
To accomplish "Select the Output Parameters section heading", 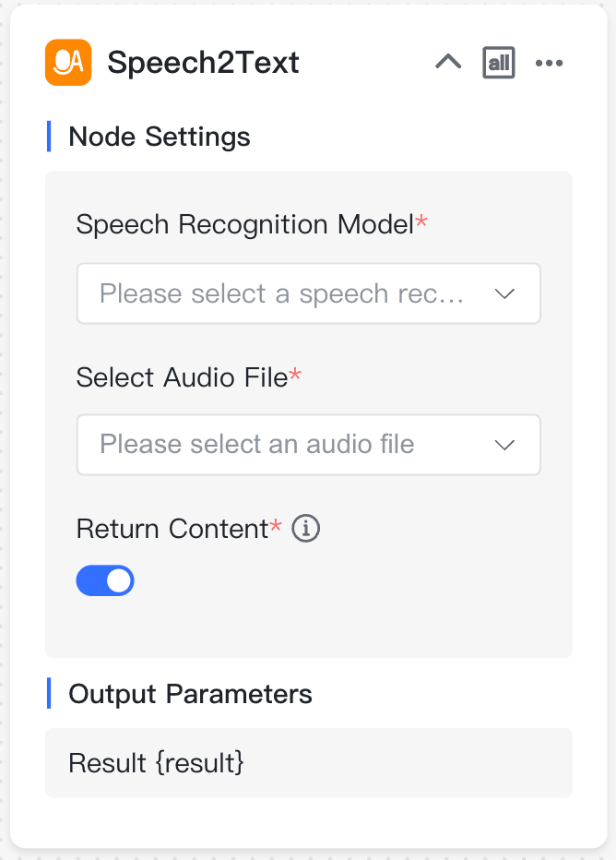I will (190, 694).
